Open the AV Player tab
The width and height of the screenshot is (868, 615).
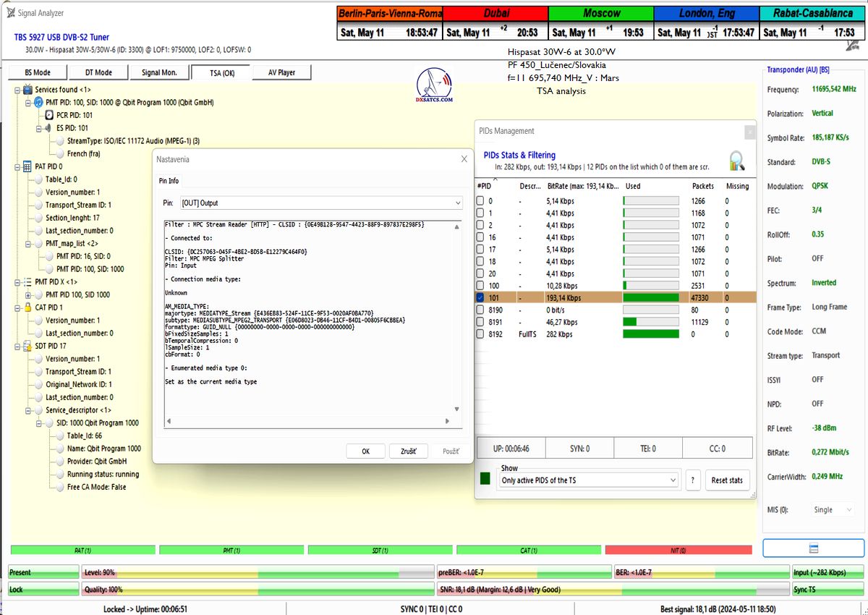[x=282, y=72]
